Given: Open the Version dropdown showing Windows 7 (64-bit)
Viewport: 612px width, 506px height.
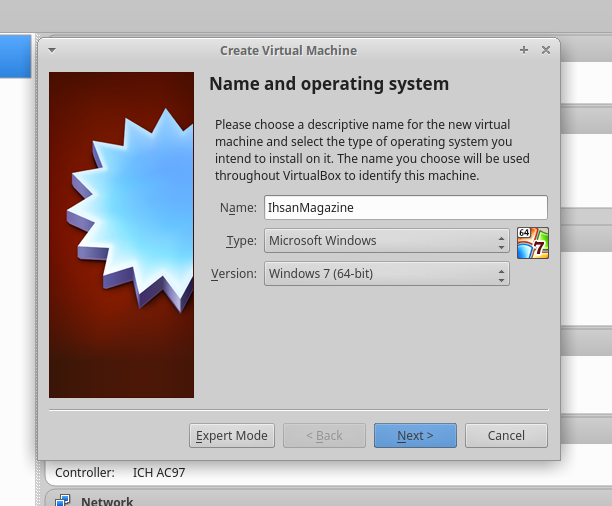Looking at the screenshot, I should point(387,274).
